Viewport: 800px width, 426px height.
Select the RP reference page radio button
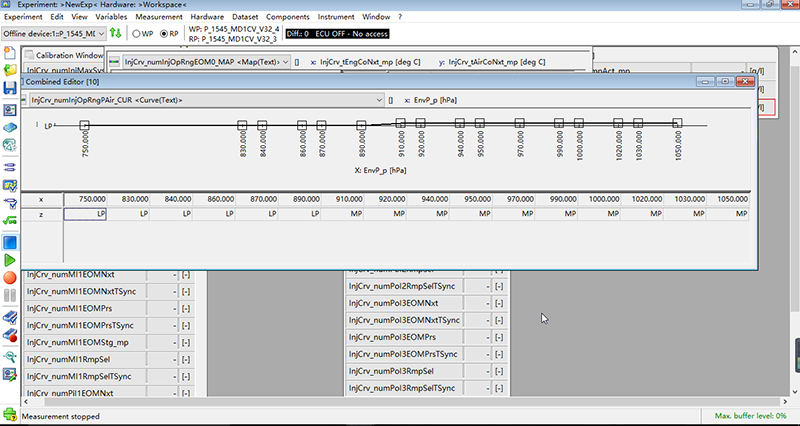point(163,34)
